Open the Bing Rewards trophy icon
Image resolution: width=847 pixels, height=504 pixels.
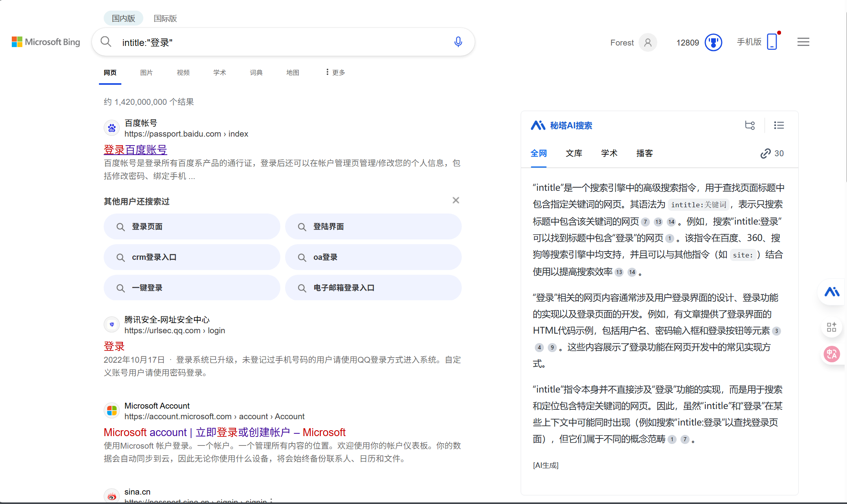(713, 42)
